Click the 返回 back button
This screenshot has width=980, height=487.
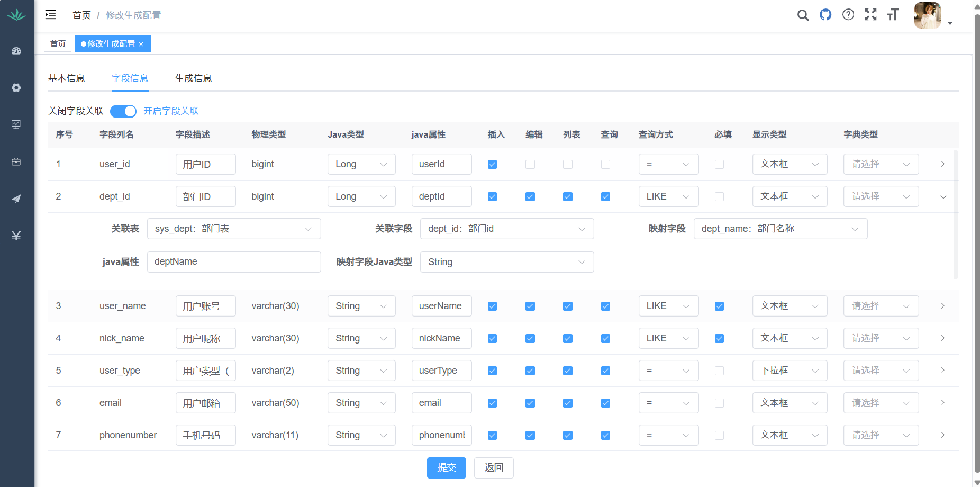click(494, 467)
